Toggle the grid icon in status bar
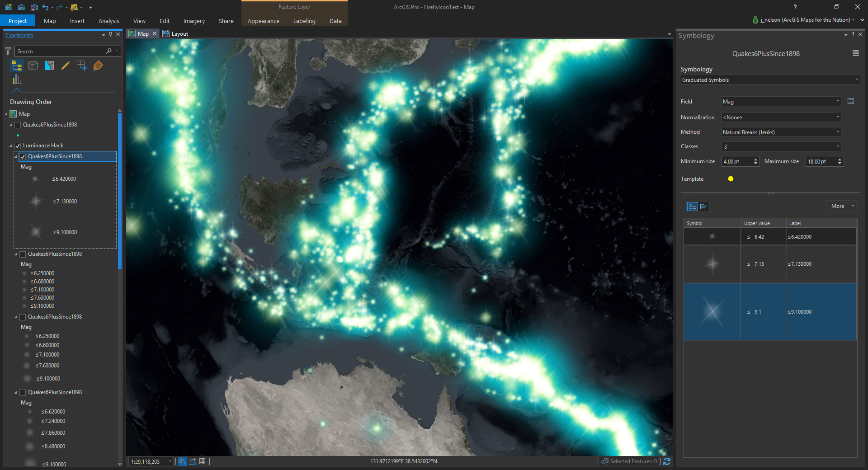Image resolution: width=868 pixels, height=470 pixels. (x=203, y=461)
